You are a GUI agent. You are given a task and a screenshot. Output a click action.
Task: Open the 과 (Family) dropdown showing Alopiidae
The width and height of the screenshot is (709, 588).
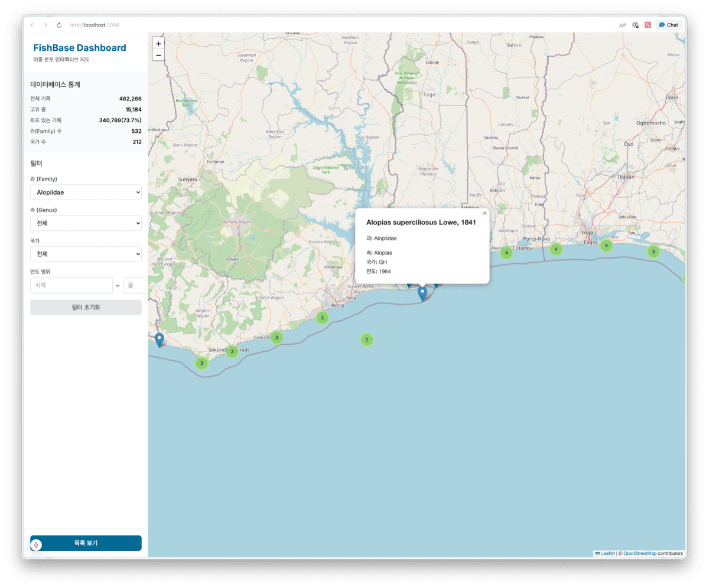[x=86, y=192]
